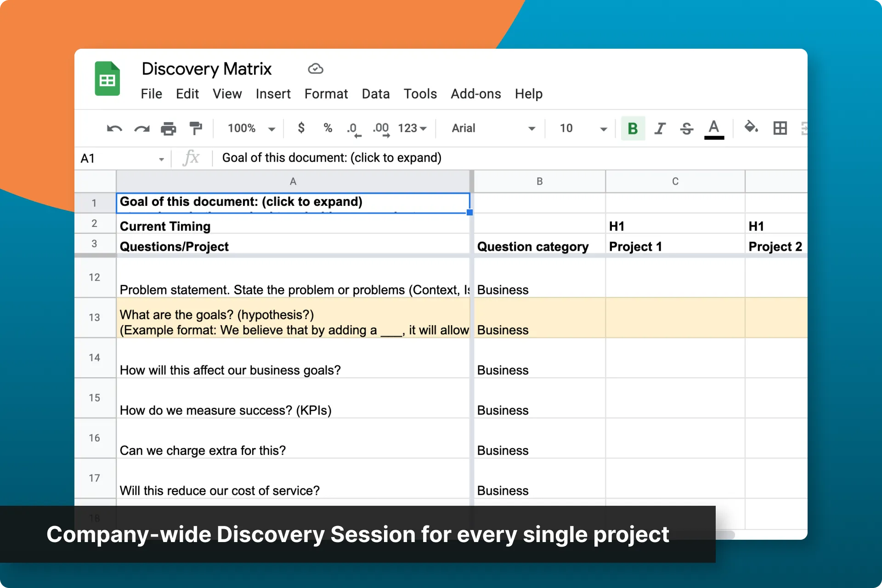Select row 13 header

[95, 317]
